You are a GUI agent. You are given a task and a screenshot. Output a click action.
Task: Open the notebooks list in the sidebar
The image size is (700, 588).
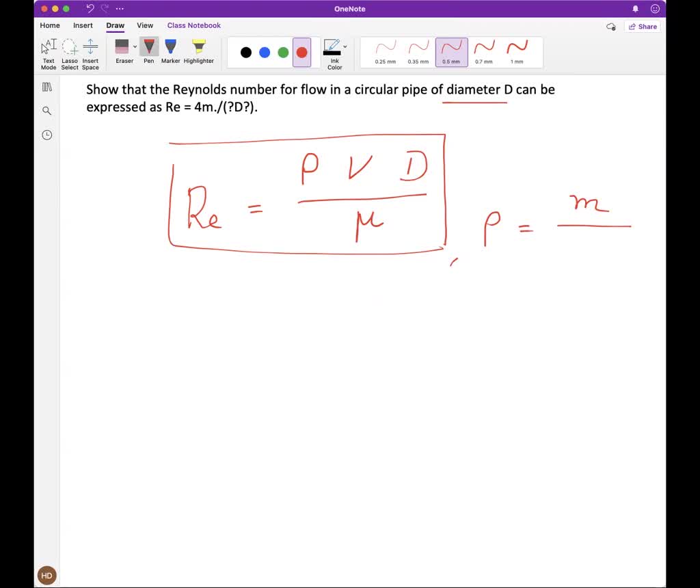(46, 86)
